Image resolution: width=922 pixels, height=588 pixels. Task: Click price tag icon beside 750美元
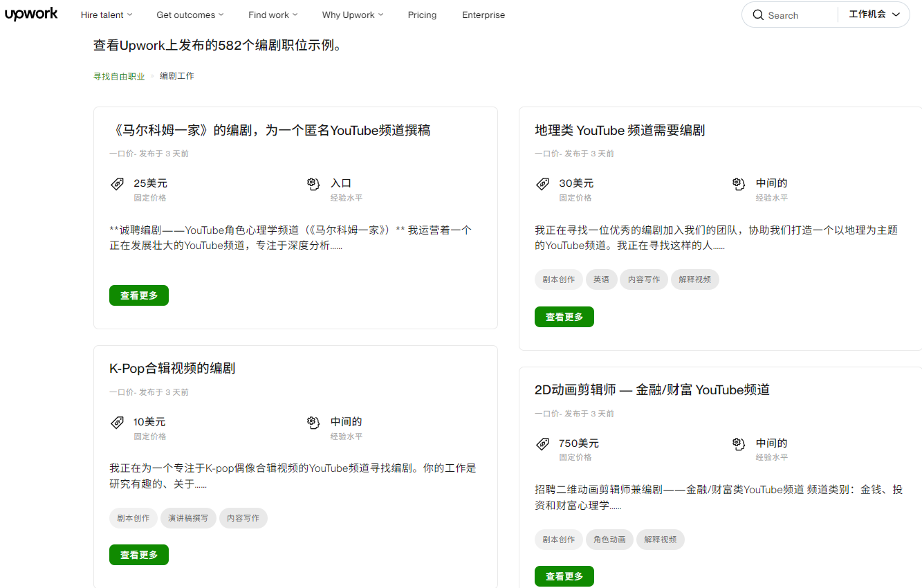pos(543,444)
